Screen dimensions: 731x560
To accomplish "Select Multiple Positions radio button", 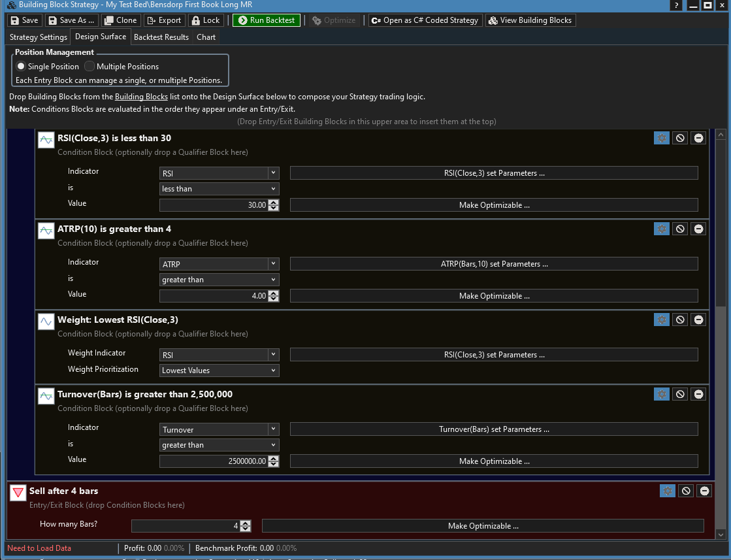I will point(89,67).
